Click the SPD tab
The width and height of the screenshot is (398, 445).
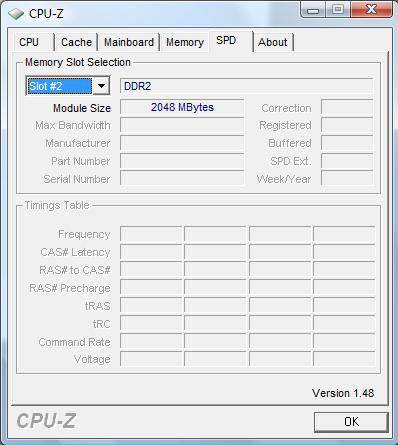231,41
